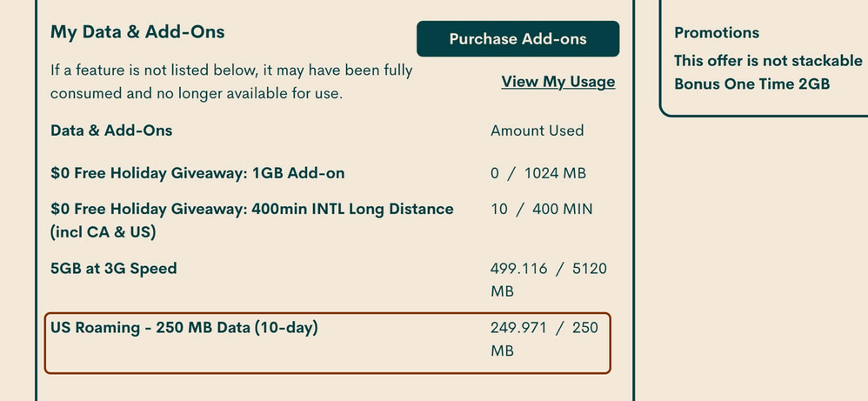Click the My Data & Add-Ons heading
868x401 pixels.
(x=137, y=32)
